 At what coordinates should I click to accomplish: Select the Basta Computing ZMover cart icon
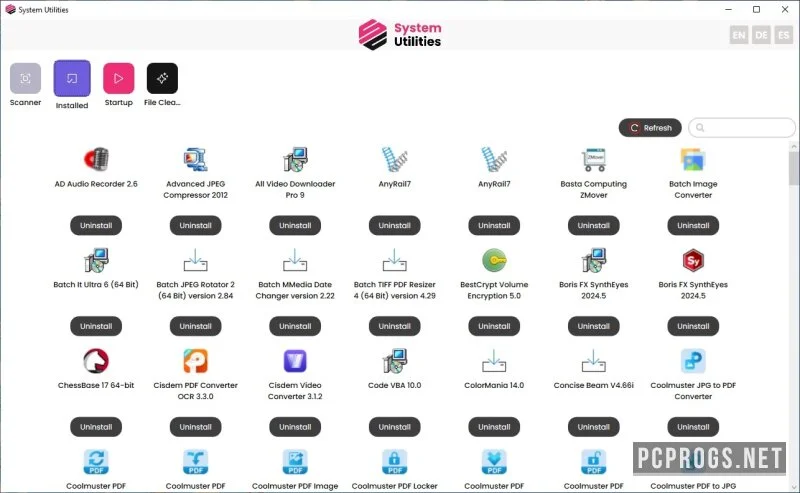(x=593, y=159)
